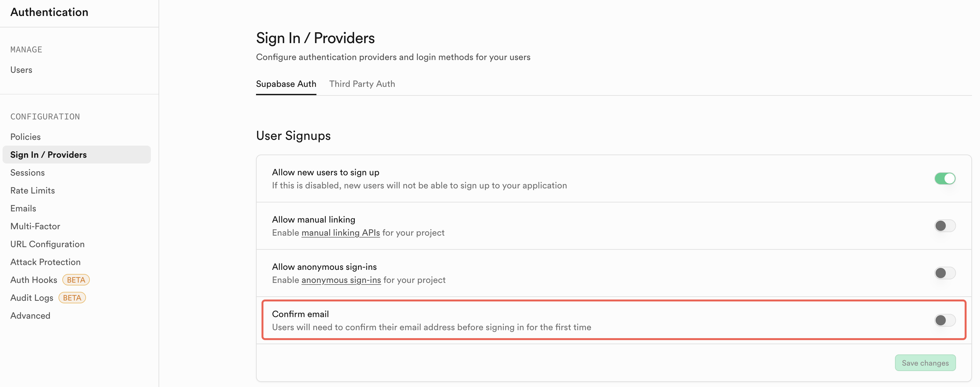Image resolution: width=980 pixels, height=387 pixels.
Task: Open Users in the sidebar
Action: tap(21, 70)
